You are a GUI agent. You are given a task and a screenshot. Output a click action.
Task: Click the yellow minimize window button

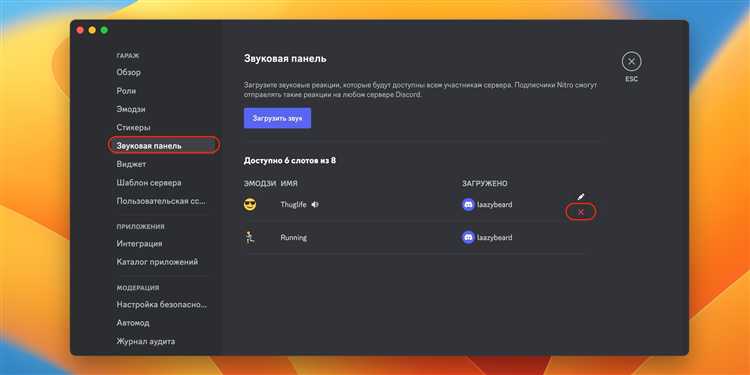tap(92, 30)
